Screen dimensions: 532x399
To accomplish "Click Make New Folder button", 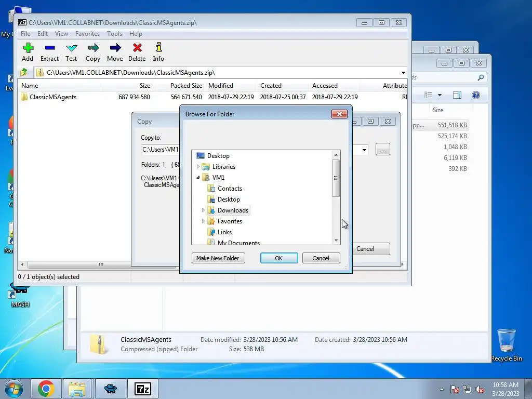I will coord(218,258).
